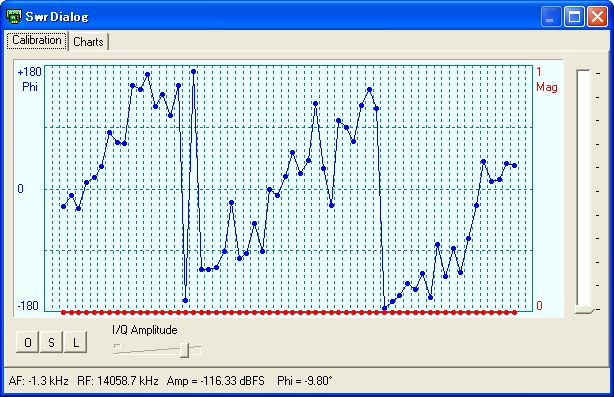Viewport: 614px width, 397px height.
Task: Click the 'AF: -1.3 kHz' status text
Action: (38, 381)
